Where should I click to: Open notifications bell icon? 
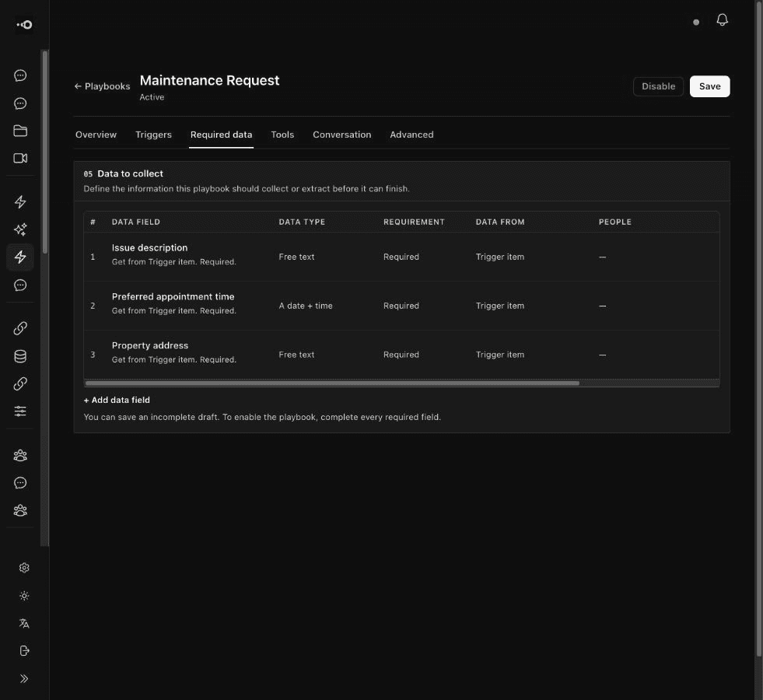[722, 20]
